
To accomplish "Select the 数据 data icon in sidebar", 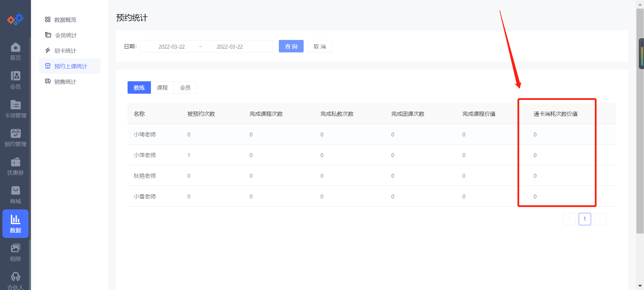I will pyautogui.click(x=15, y=224).
